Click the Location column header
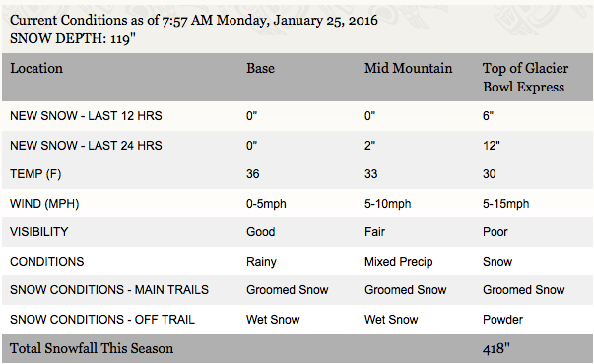Viewport: 594px width, 364px height. (x=36, y=69)
